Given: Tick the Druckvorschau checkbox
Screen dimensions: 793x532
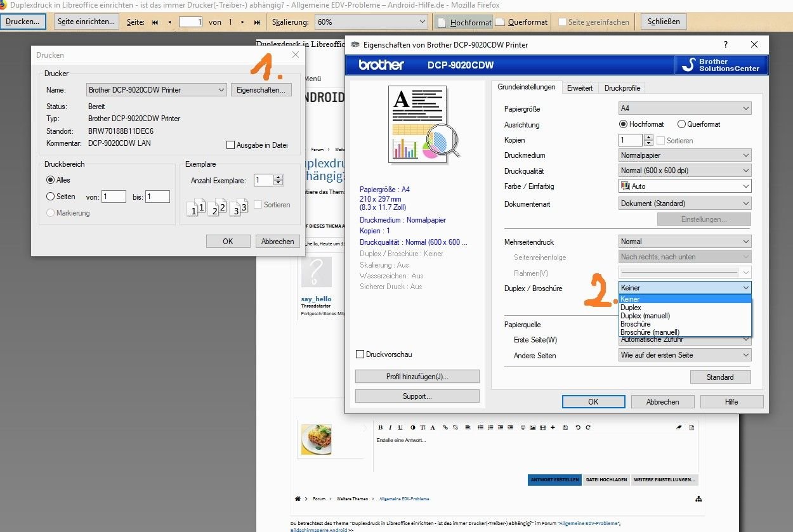Looking at the screenshot, I should tap(360, 354).
